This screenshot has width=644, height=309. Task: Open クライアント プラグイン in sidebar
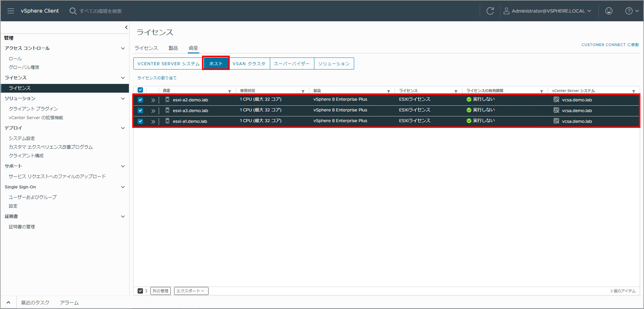pyautogui.click(x=33, y=109)
